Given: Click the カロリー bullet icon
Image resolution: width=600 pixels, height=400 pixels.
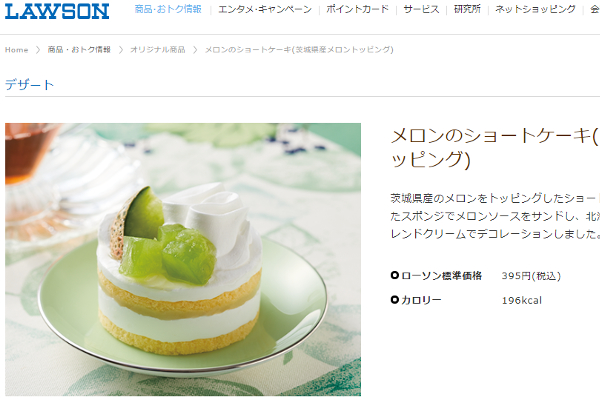Looking at the screenshot, I should (395, 300).
